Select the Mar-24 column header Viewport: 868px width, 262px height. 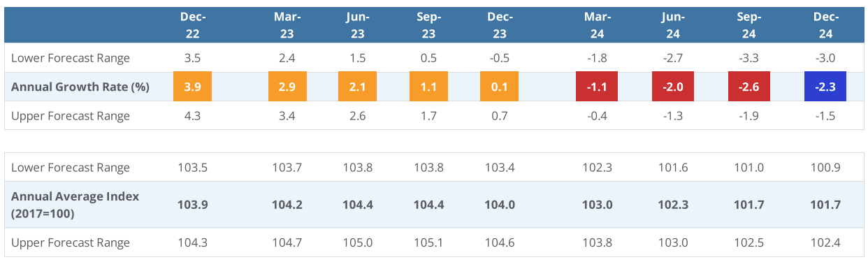point(596,24)
